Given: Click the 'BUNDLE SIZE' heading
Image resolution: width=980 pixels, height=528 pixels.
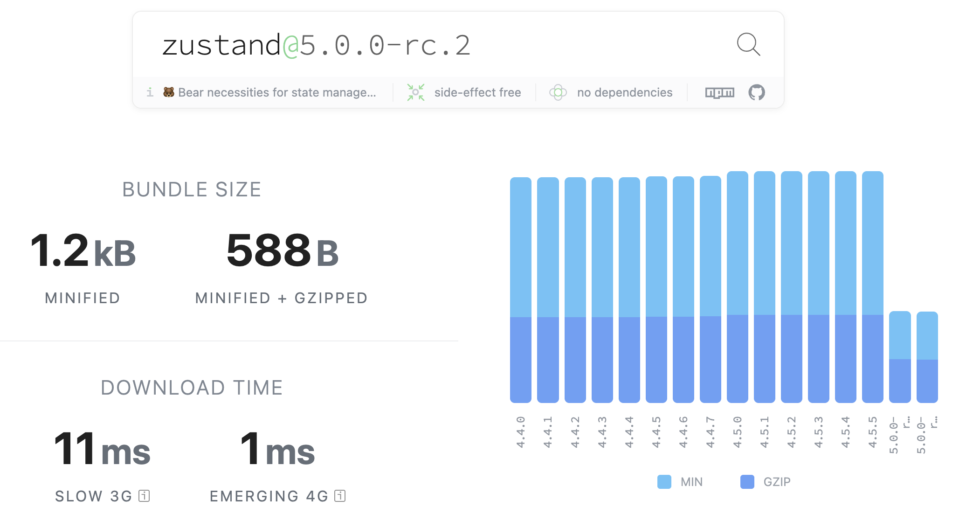Looking at the screenshot, I should coord(192,190).
